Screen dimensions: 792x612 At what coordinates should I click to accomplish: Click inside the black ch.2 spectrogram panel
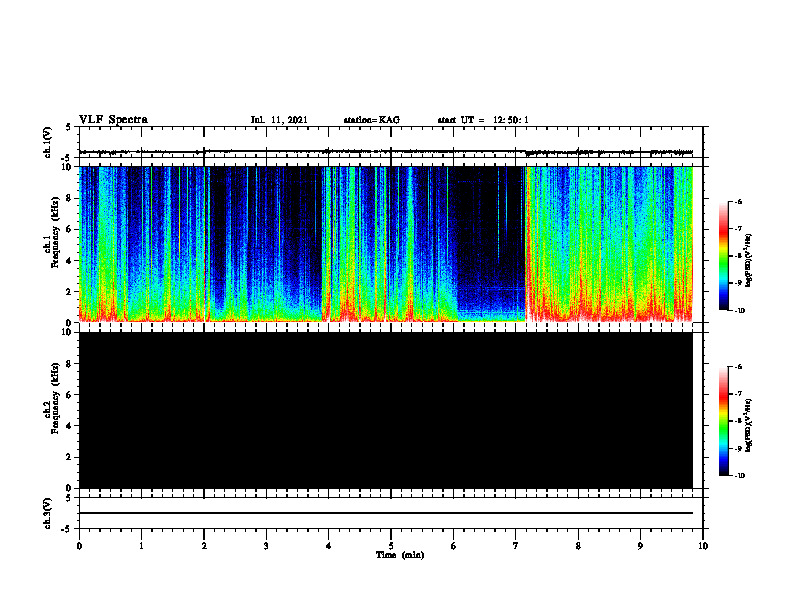pyautogui.click(x=386, y=410)
